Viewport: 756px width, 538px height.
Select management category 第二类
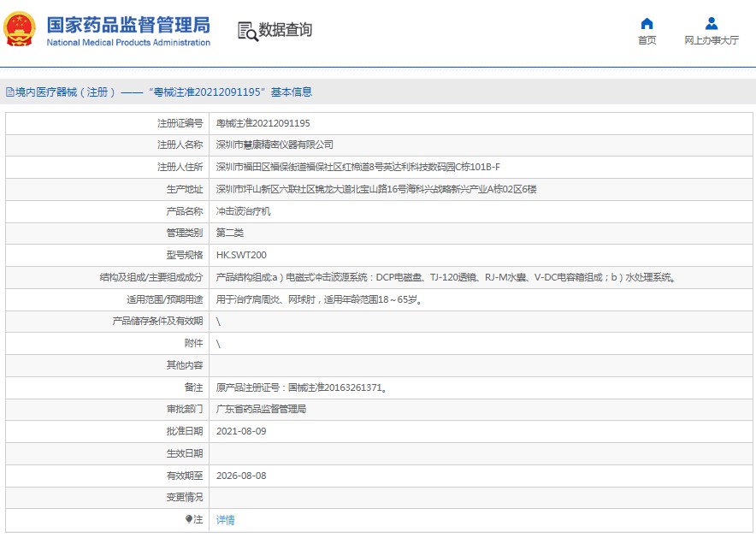point(229,233)
